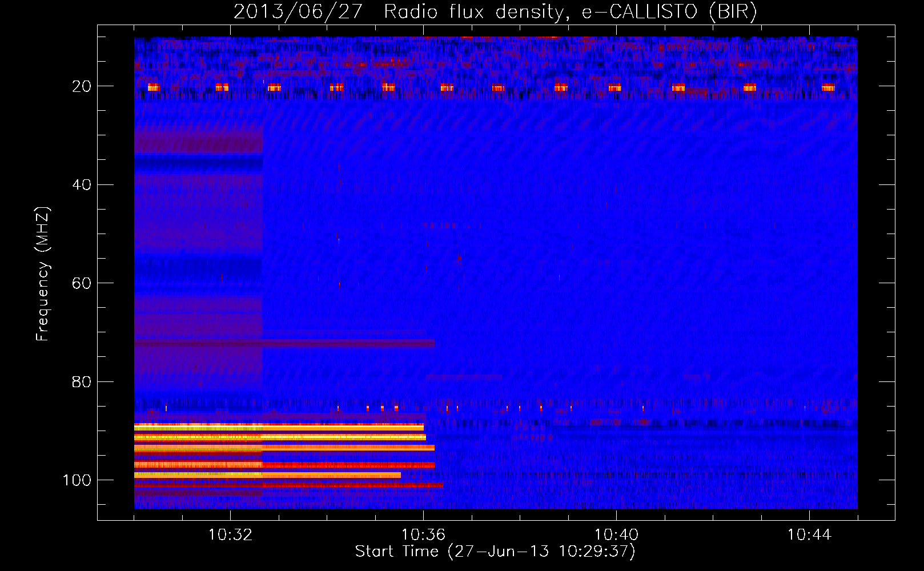Click the '10:44' time tick label
The image size is (924, 571).
809,535
